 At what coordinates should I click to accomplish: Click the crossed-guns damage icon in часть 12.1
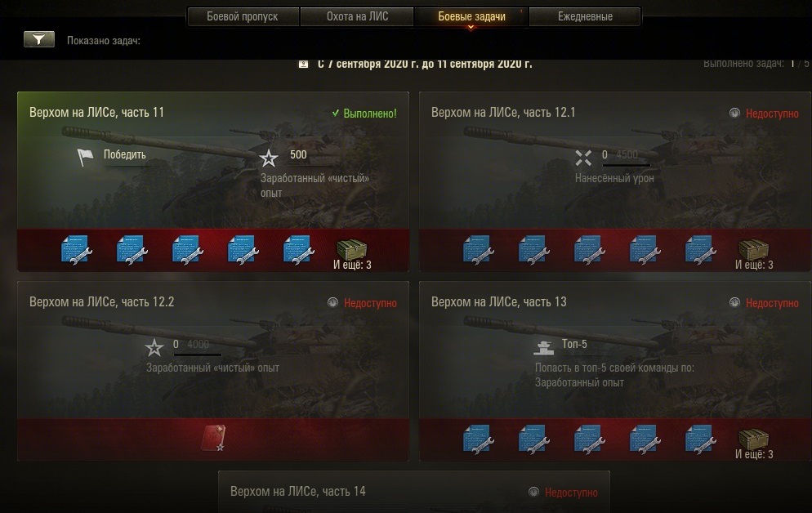pos(583,158)
